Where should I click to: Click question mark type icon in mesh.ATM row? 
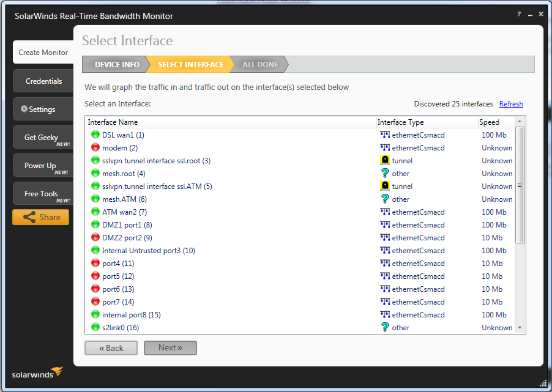[385, 199]
